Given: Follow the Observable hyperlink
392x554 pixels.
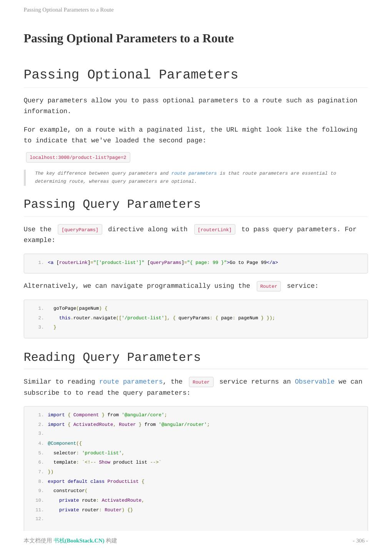Looking at the screenshot, I should 314,382.
